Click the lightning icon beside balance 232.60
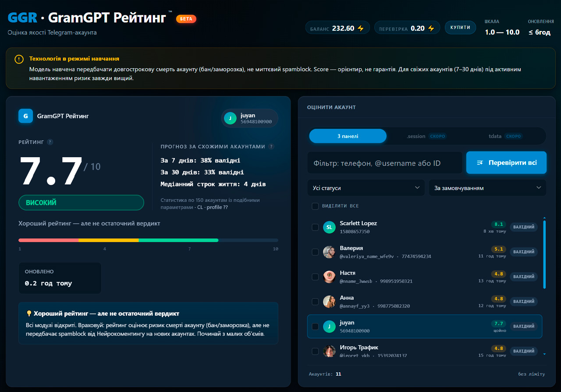The height and width of the screenshot is (392, 561). (361, 28)
